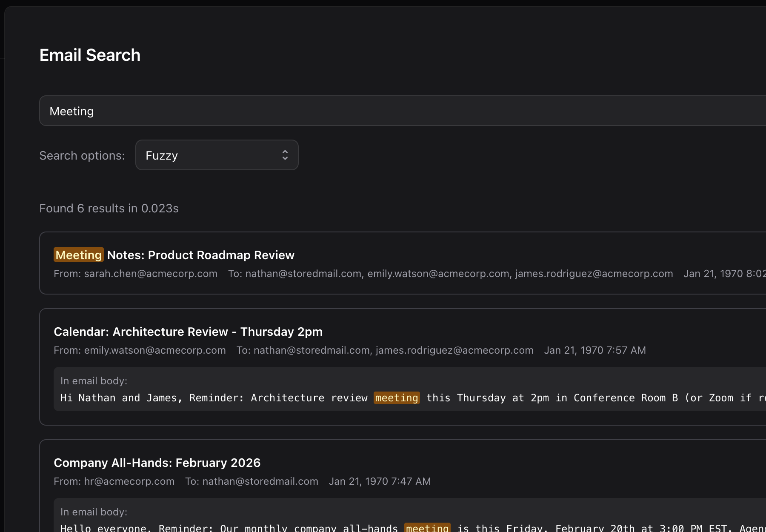
Task: Open Company All-Hands: February 2026 result
Action: click(x=157, y=463)
